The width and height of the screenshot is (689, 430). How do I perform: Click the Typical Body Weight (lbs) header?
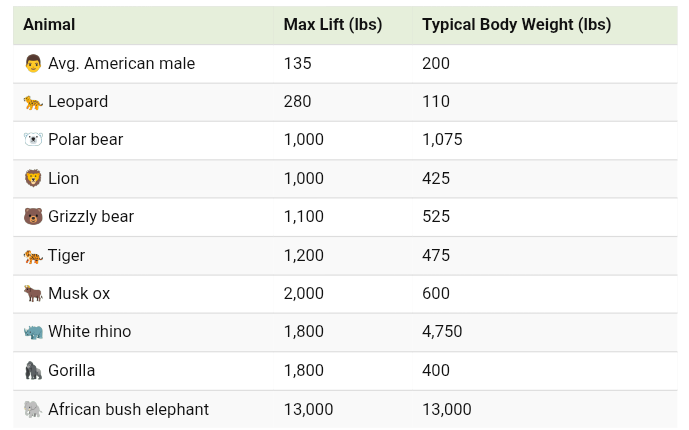pos(516,25)
